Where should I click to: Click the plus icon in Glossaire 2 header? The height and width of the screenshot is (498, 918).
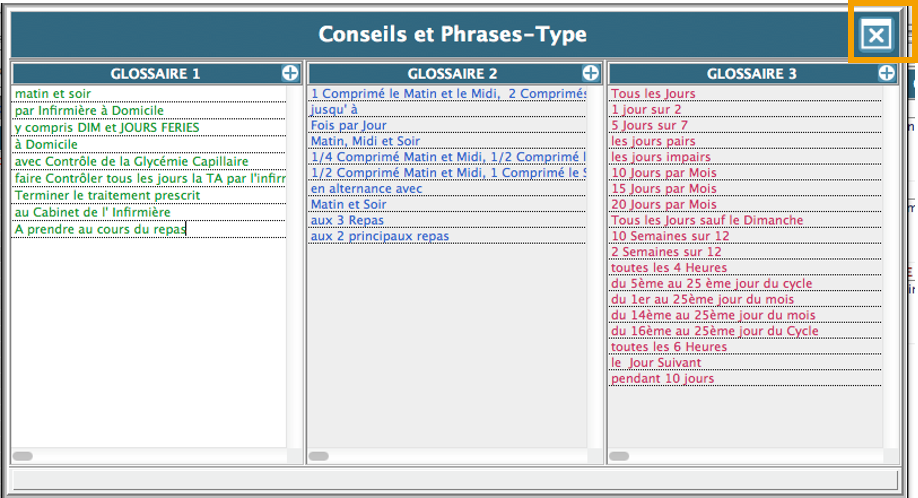[591, 73]
